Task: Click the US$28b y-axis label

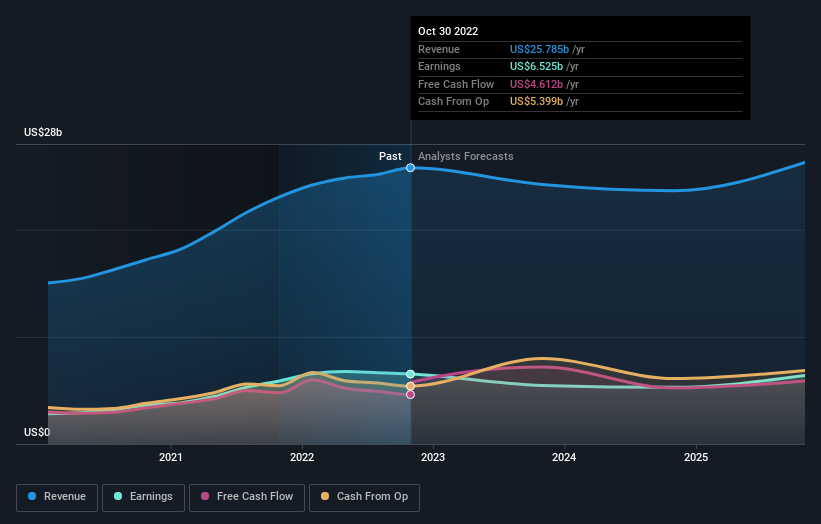Action: (x=43, y=132)
